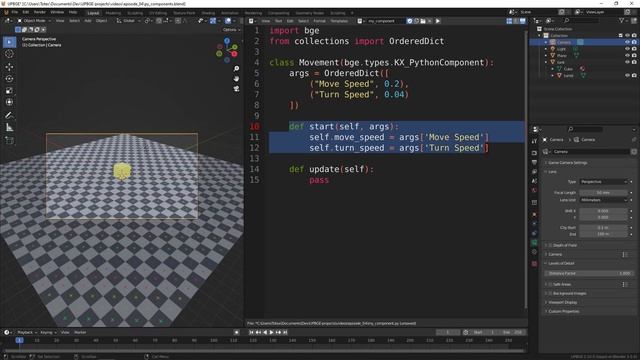Select the 3D Cursor tool
The height and width of the screenshot is (360, 640).
pyautogui.click(x=9, y=54)
